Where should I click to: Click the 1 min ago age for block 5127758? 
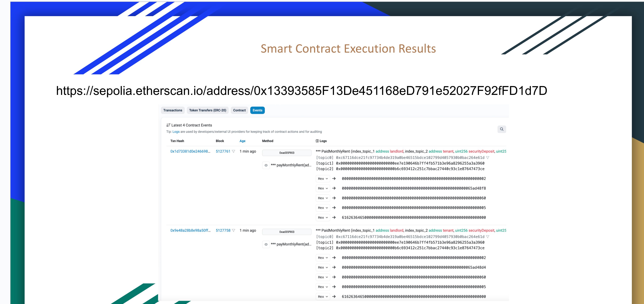247,230
